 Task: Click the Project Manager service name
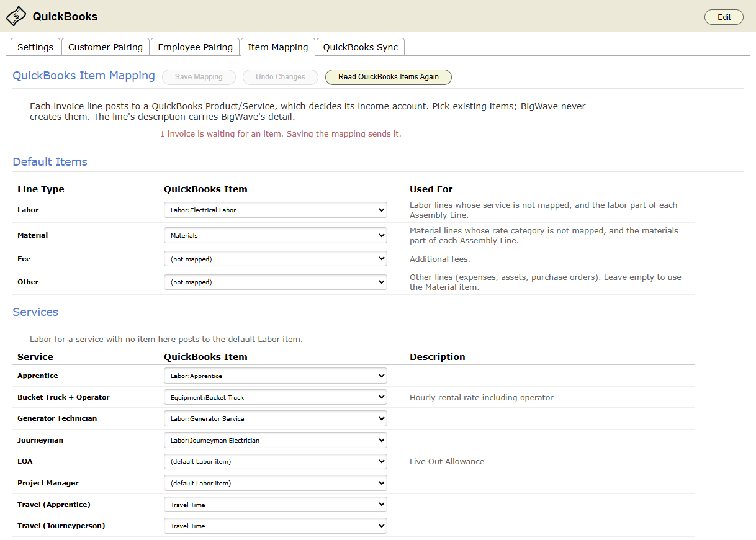(48, 483)
